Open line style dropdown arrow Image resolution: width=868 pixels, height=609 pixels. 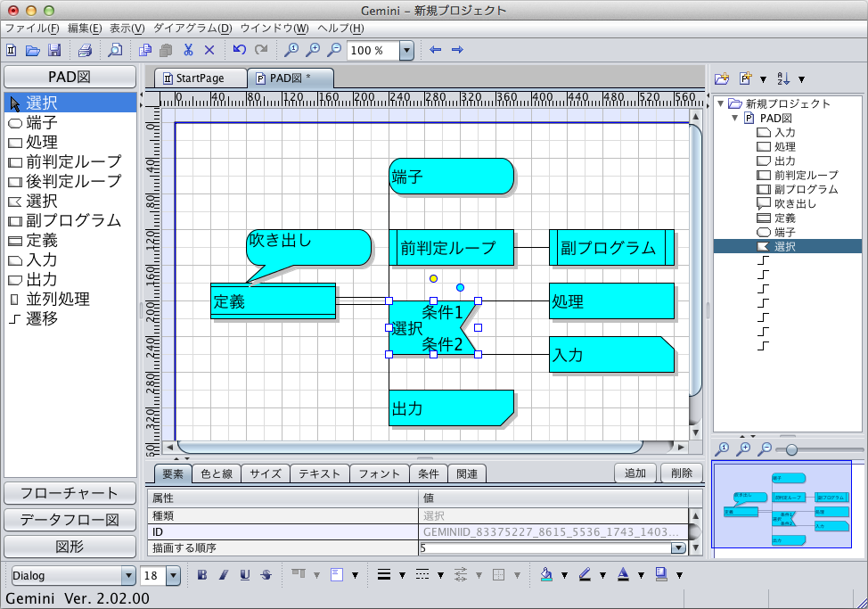[440, 575]
